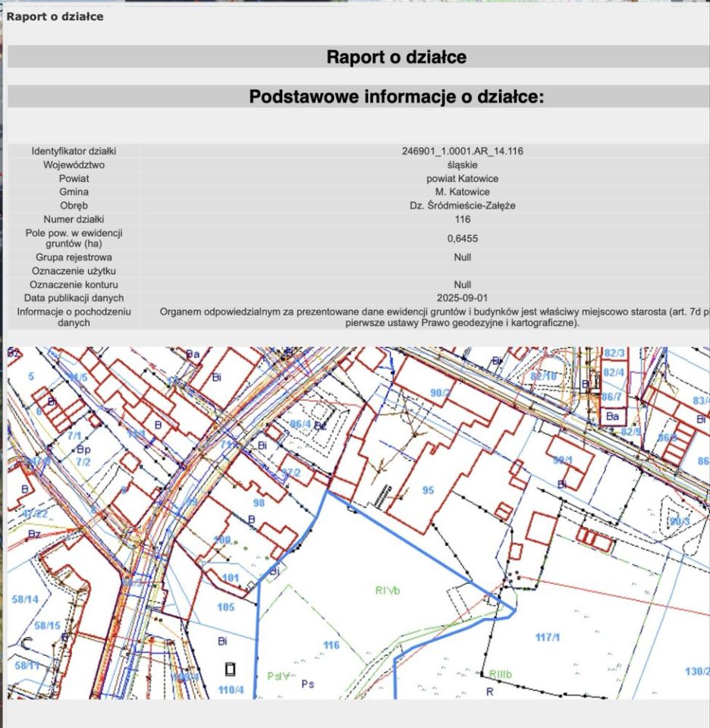Click the "Grupa rejestrowa" row

[73, 257]
